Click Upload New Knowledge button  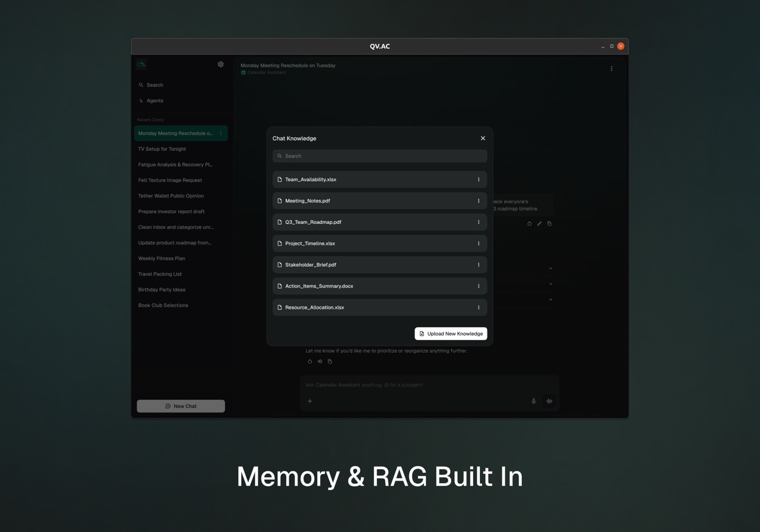451,334
